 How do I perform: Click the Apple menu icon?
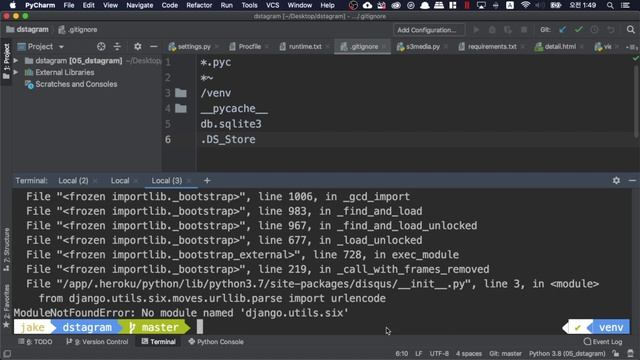(x=13, y=5)
